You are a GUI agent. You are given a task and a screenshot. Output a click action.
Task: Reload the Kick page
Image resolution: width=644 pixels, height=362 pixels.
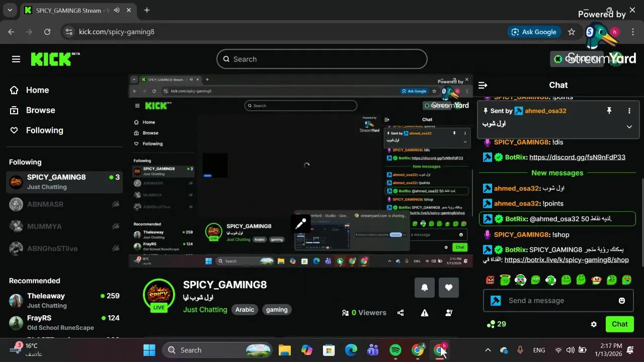point(47,32)
